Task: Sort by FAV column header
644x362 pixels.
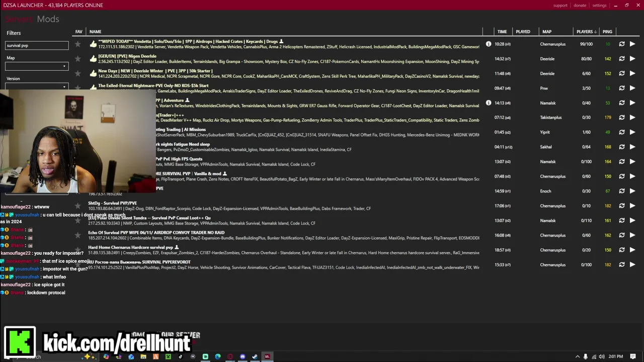Action: (78, 32)
